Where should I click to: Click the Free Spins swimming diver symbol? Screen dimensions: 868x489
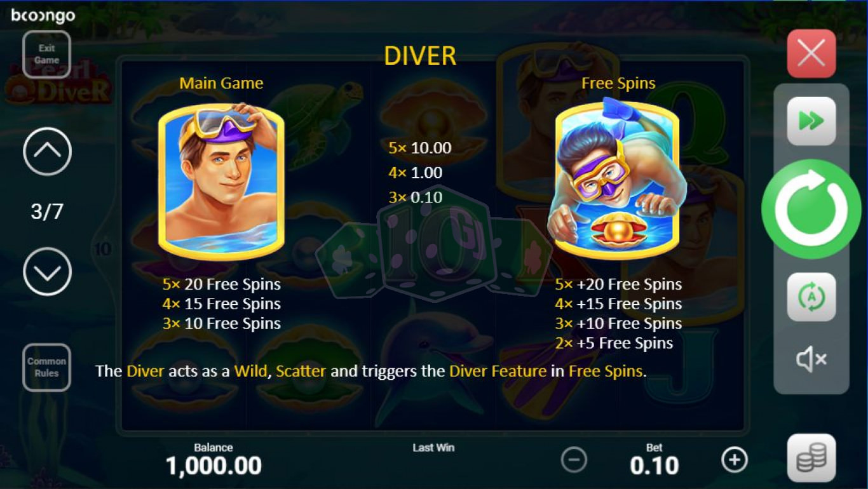point(618,178)
